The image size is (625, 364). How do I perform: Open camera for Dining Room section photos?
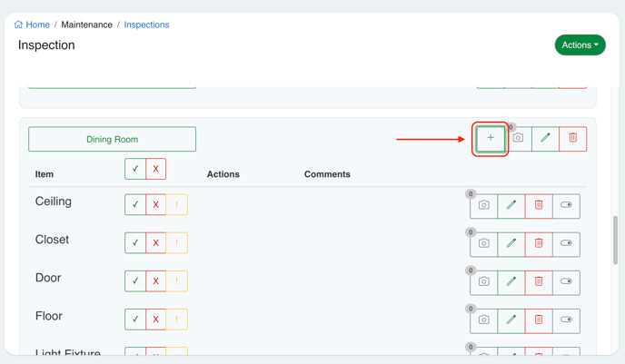coord(518,139)
